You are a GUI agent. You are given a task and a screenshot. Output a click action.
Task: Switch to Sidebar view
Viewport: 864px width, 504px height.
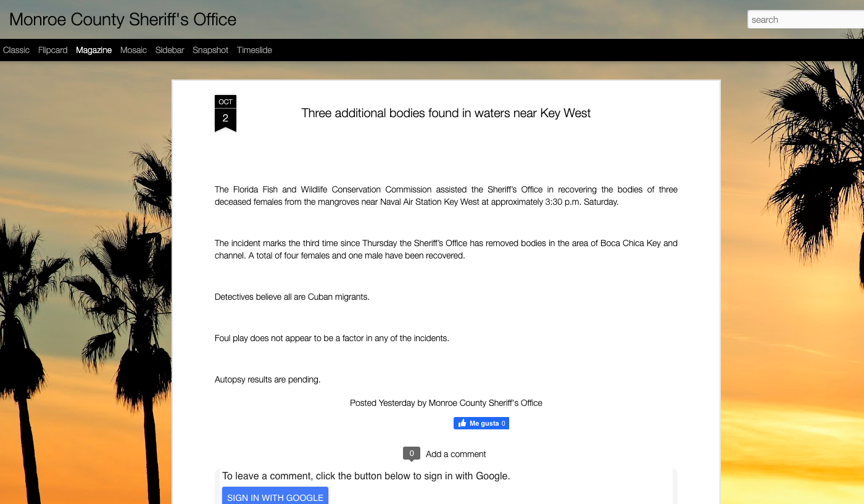click(x=170, y=50)
